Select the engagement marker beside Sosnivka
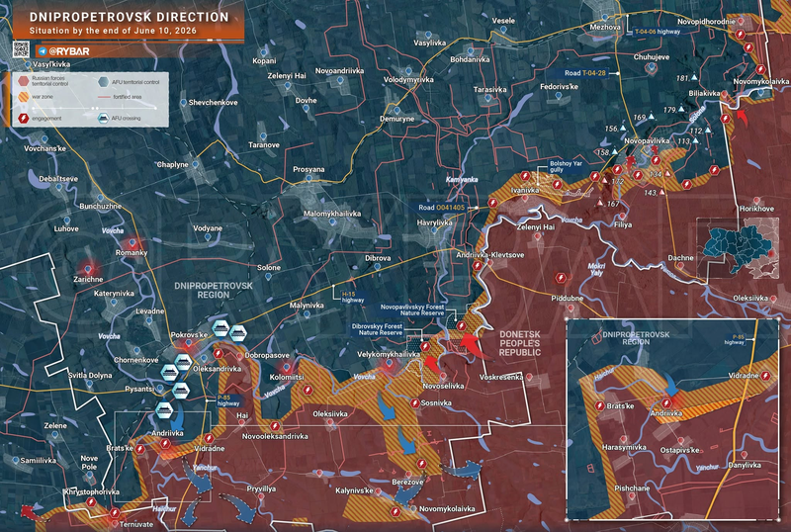This screenshot has height=532, width=791. pos(414,402)
